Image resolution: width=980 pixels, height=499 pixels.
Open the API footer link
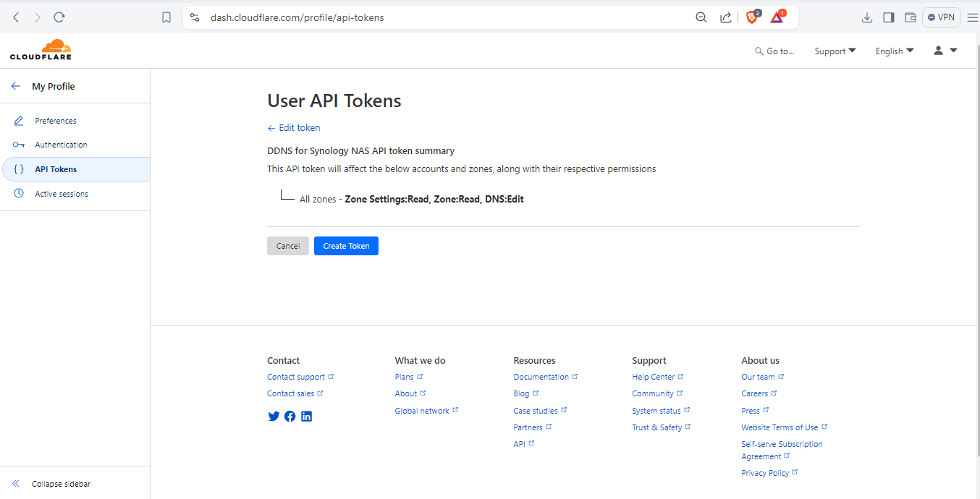click(x=524, y=444)
